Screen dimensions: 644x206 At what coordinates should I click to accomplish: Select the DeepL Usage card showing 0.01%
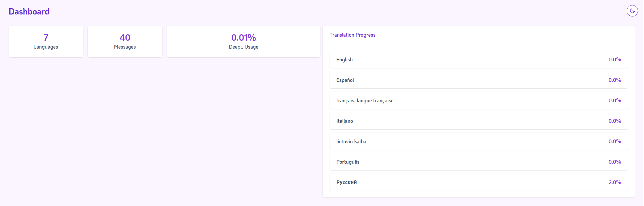pos(243,41)
